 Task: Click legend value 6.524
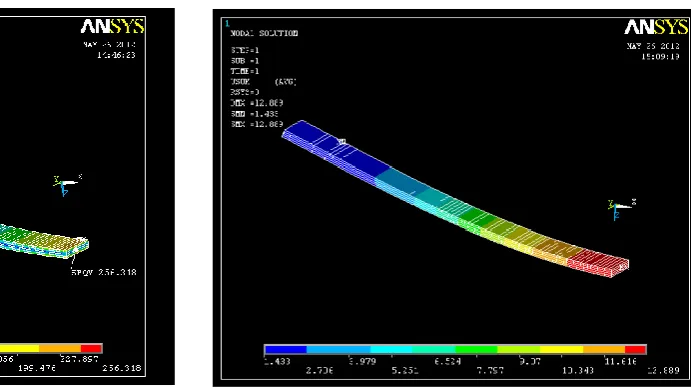(x=447, y=361)
